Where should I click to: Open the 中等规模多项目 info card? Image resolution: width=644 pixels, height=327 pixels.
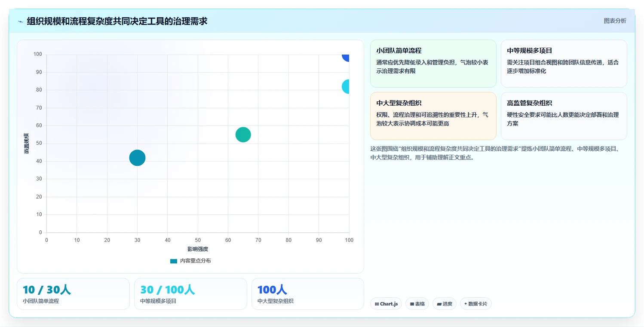(x=564, y=64)
